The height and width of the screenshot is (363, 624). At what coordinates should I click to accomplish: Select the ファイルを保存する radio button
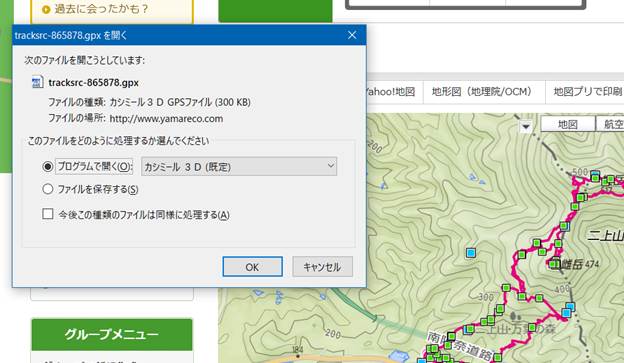click(x=48, y=189)
